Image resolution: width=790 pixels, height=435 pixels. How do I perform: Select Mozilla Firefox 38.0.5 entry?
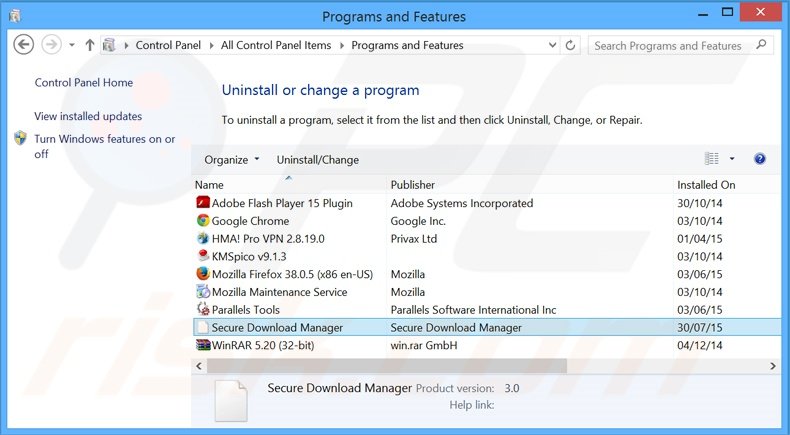(292, 274)
